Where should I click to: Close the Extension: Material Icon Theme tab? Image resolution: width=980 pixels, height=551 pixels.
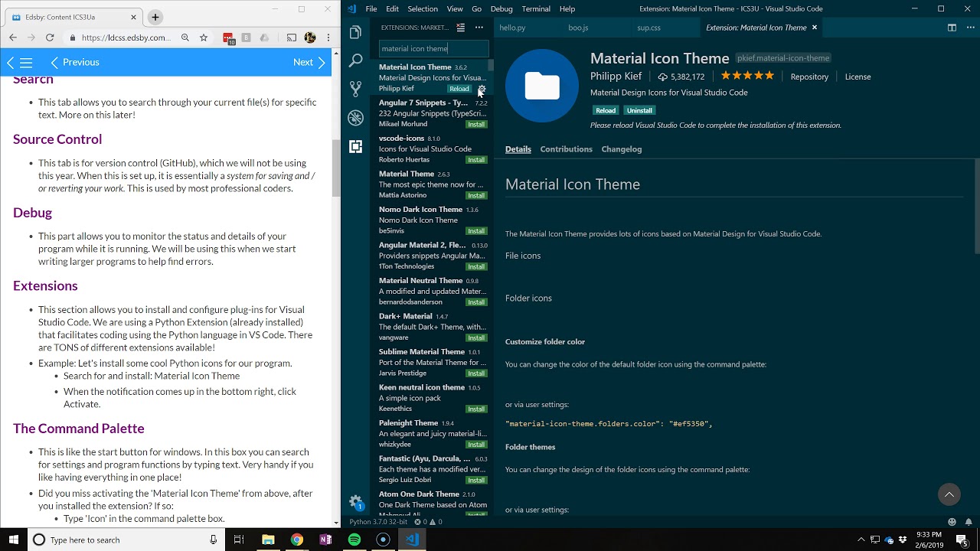click(815, 28)
